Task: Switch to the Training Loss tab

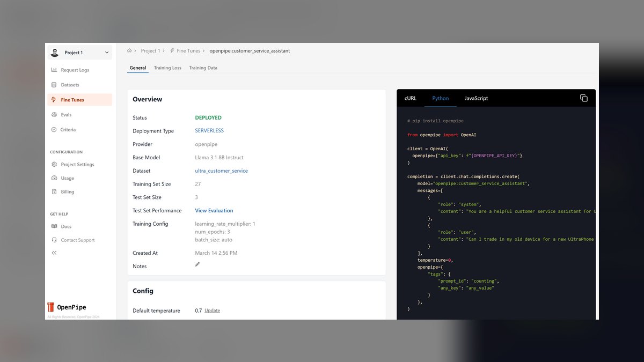Action: coord(167,68)
